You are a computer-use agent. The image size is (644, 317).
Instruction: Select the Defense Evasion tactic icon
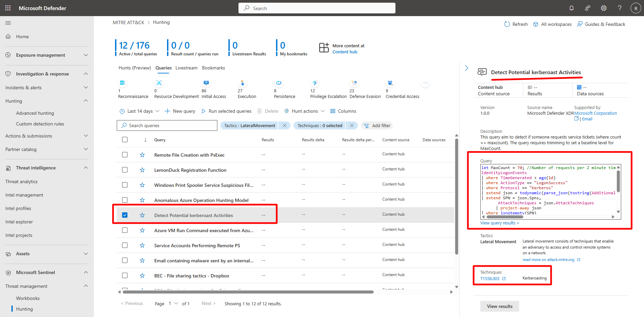coord(354,83)
